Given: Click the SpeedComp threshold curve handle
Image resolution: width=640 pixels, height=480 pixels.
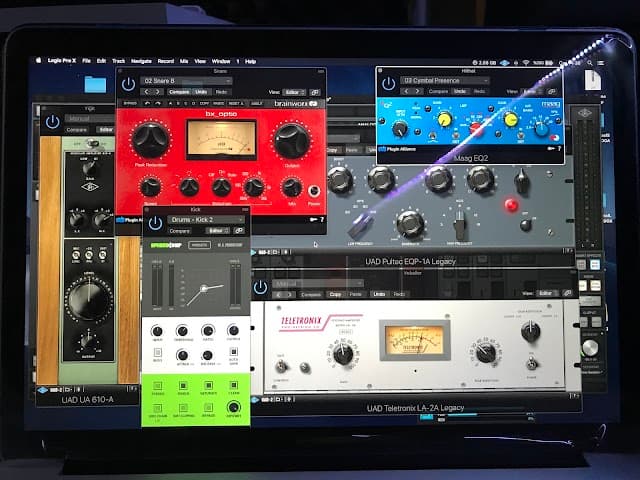Looking at the screenshot, I should tap(203, 289).
